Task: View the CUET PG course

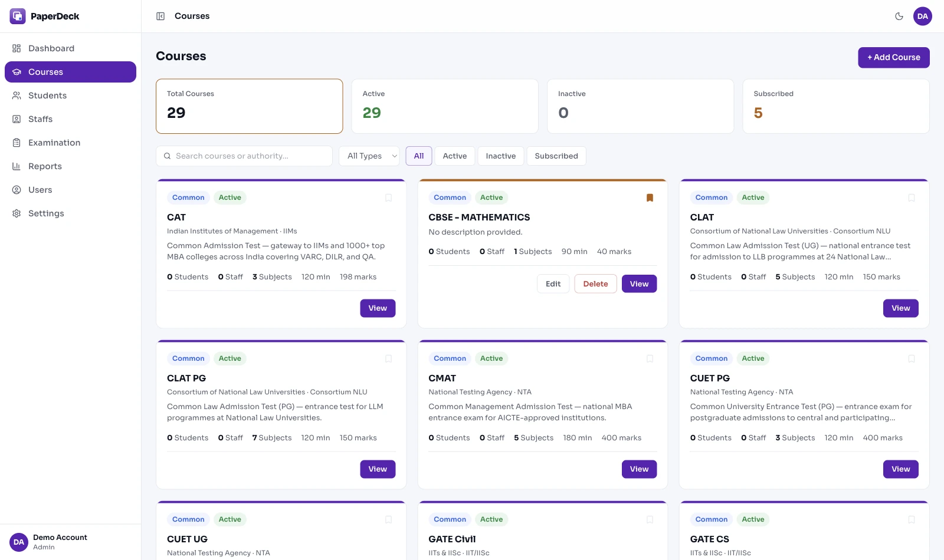Action: pyautogui.click(x=901, y=469)
